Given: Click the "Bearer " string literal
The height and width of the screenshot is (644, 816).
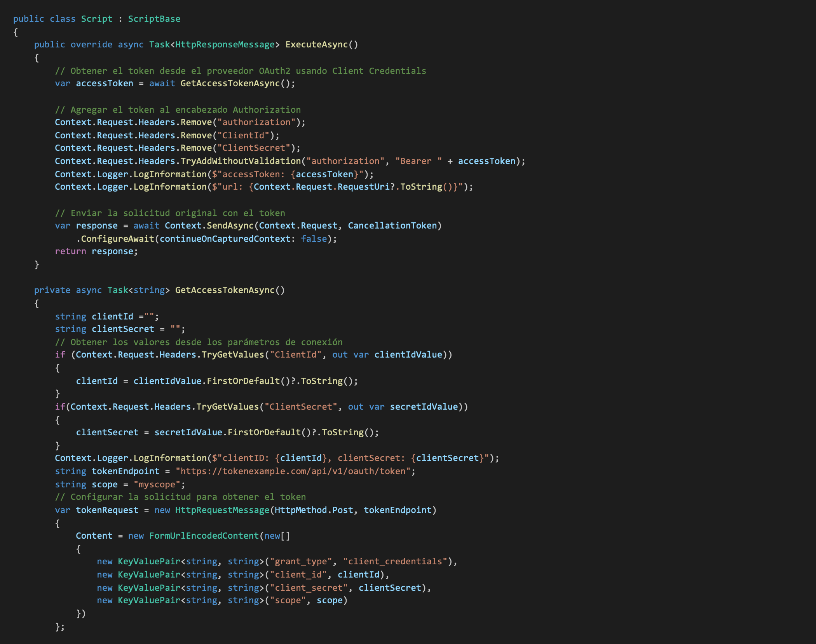Looking at the screenshot, I should click(x=419, y=161).
